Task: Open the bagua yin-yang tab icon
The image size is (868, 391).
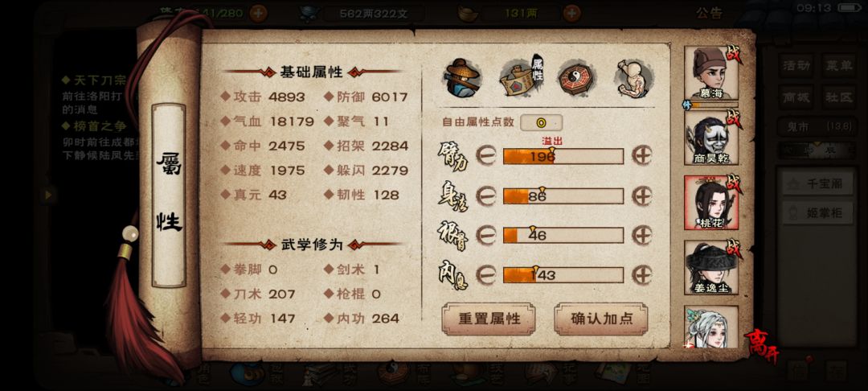Action: 577,78
